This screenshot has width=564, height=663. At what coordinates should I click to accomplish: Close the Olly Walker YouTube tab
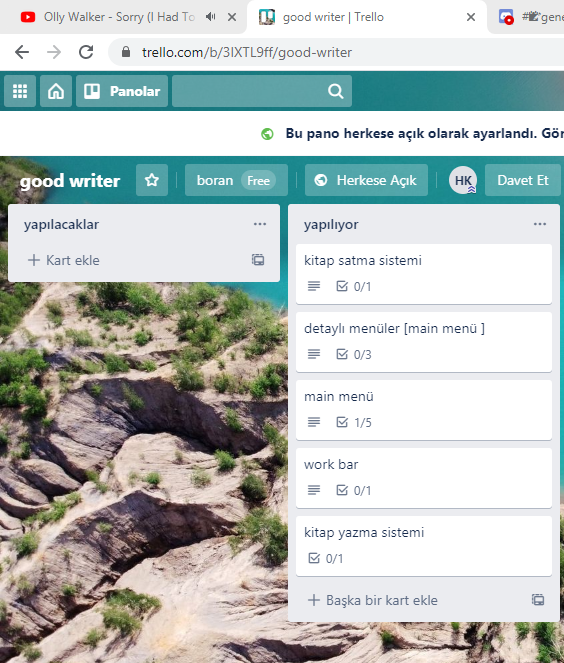232,17
